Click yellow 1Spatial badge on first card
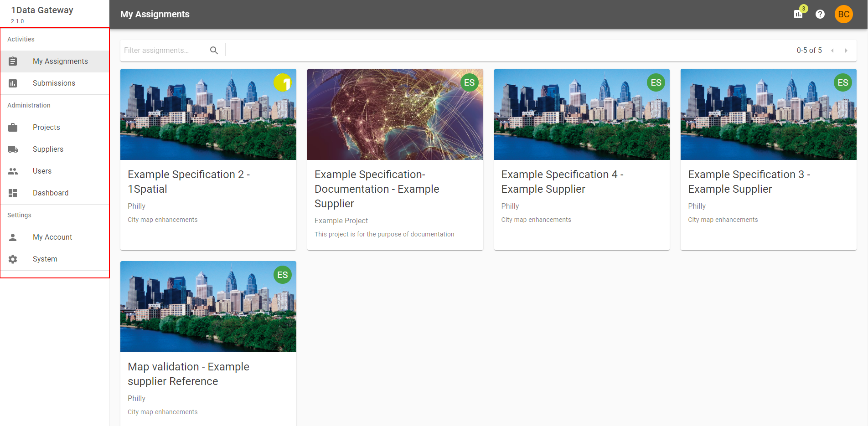Viewport: 868px width, 426px height. [282, 82]
